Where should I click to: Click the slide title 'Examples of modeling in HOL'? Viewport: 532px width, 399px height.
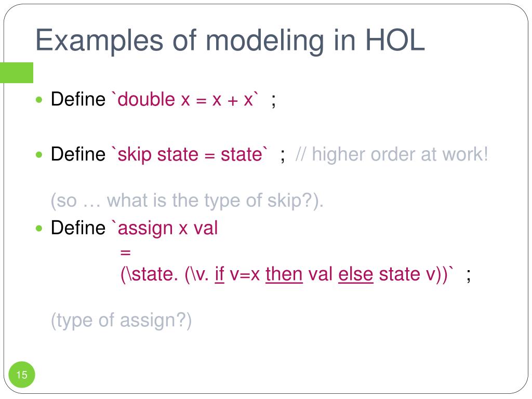tap(230, 41)
